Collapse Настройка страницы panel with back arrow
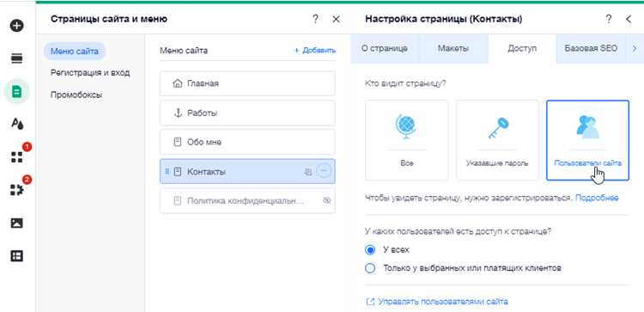 tap(629, 19)
